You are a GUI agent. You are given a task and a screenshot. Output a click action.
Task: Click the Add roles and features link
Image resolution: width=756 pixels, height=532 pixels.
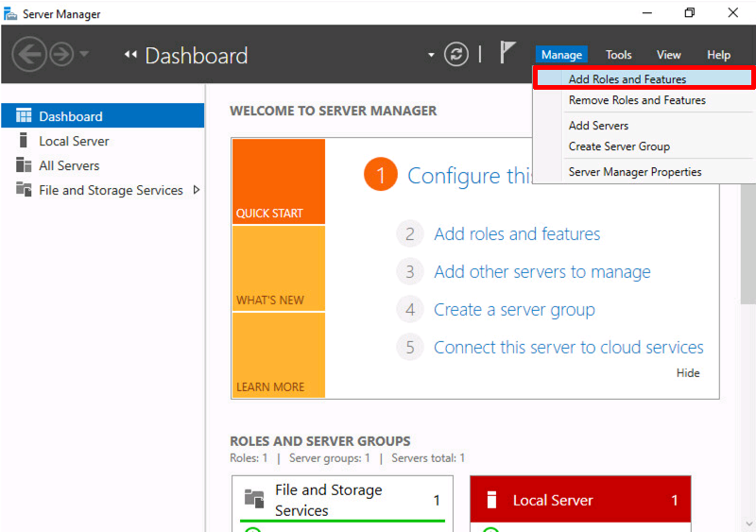click(x=517, y=234)
